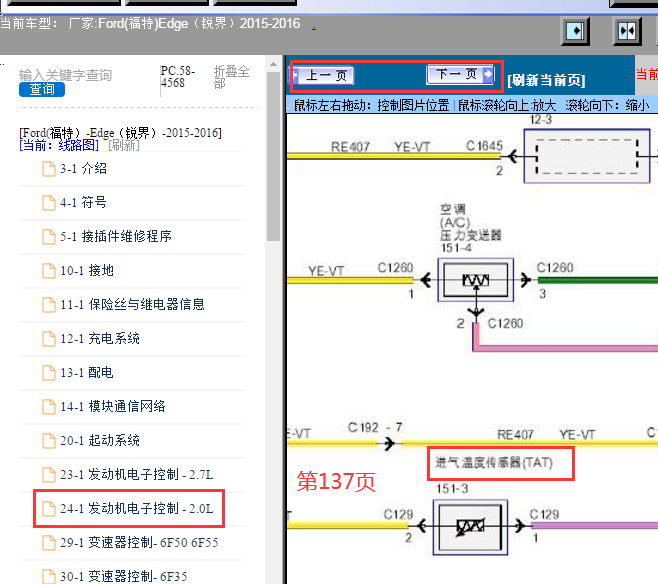
Task: Open 14-1 模块通信网络 section
Action: [113, 407]
